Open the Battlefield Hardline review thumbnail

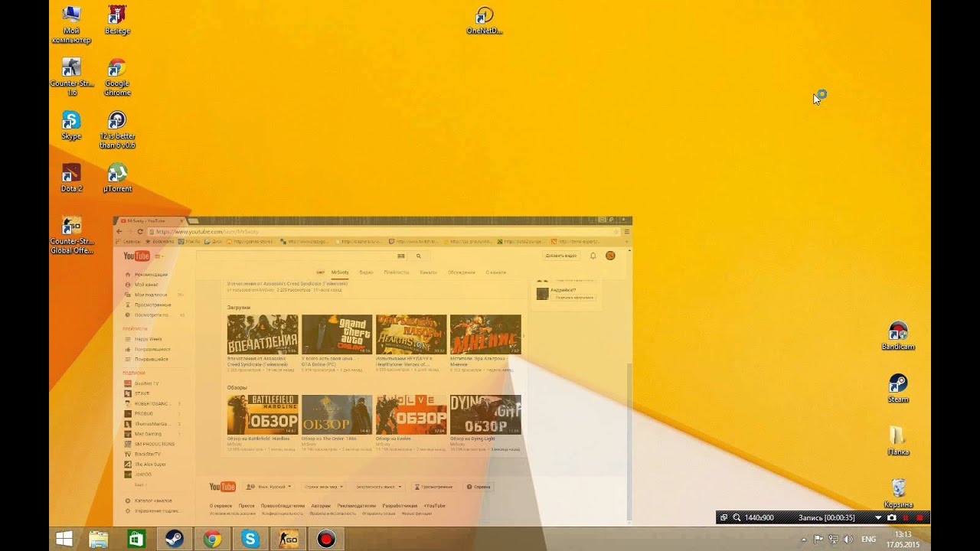coord(263,415)
